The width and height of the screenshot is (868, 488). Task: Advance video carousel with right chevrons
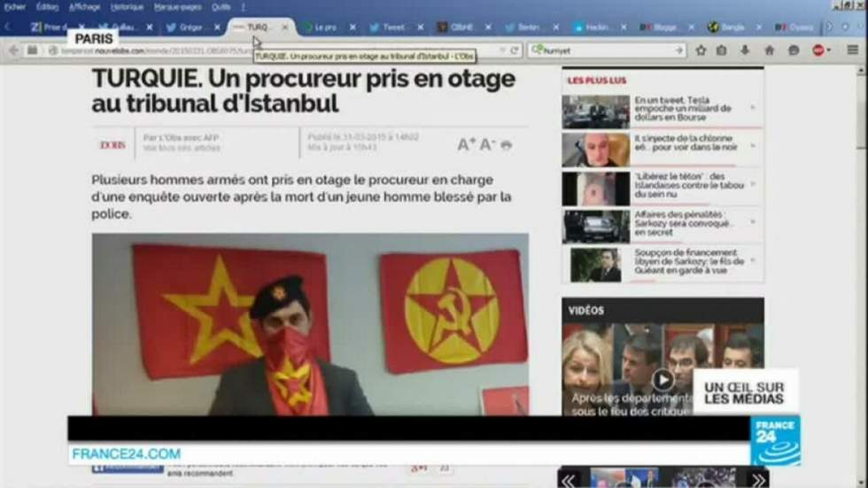(x=758, y=481)
